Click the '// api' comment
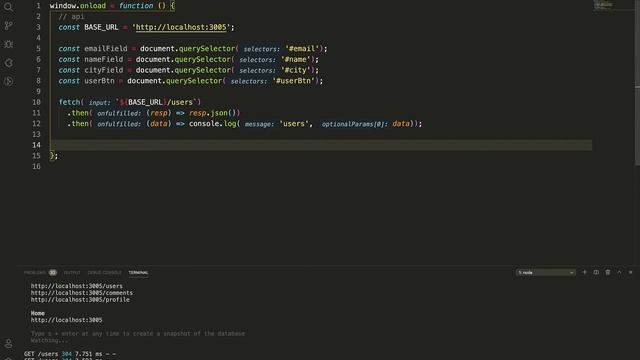Screen dimensions: 640x360 [x=71, y=17]
